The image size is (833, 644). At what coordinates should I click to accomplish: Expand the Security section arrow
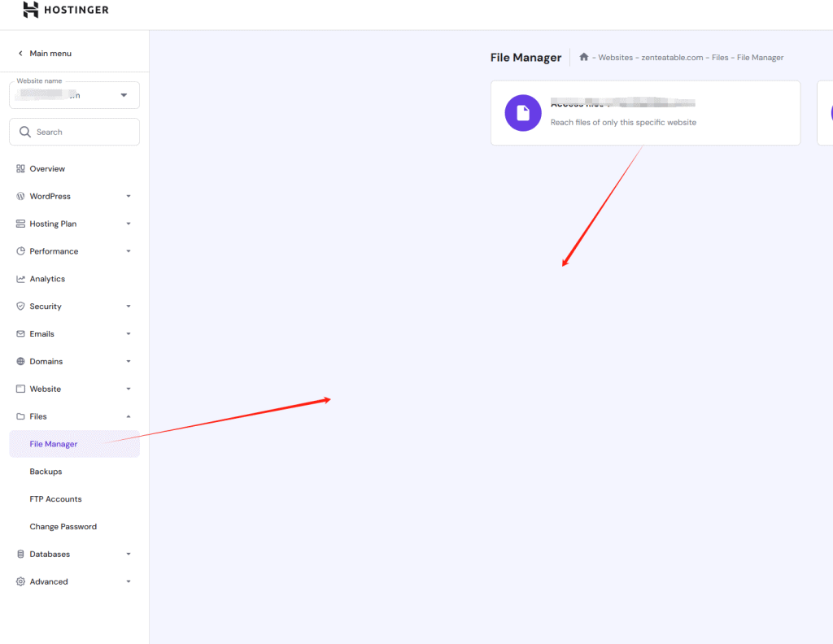point(129,307)
